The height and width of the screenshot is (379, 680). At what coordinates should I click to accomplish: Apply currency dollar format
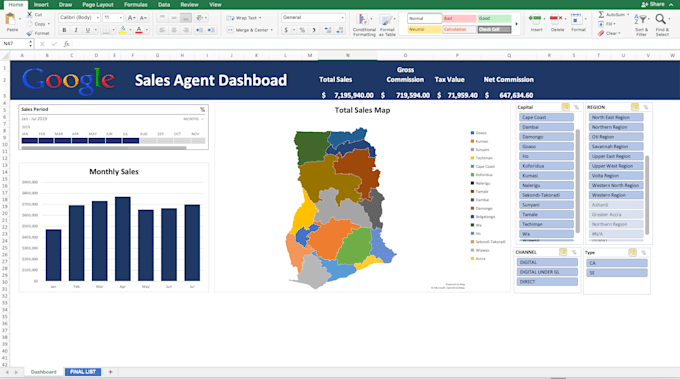(x=286, y=30)
